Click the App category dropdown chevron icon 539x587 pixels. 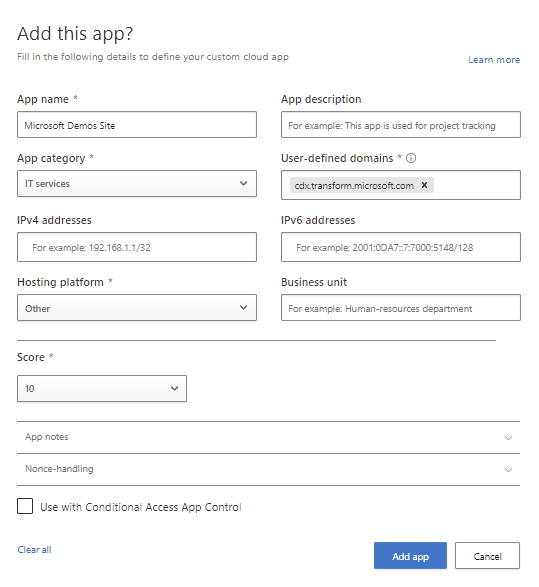(x=243, y=183)
